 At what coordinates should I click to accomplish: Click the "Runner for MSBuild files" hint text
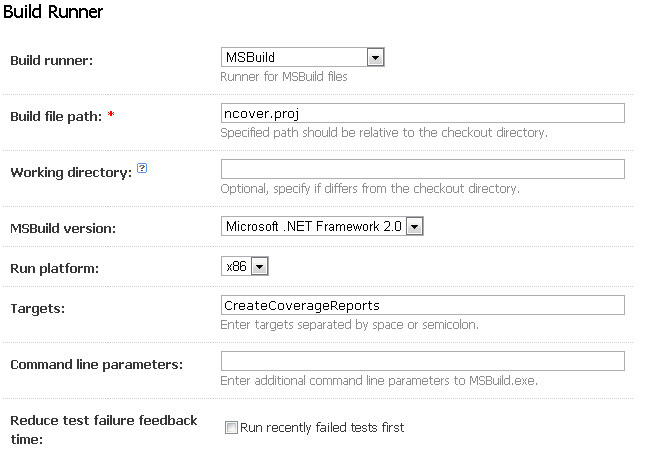click(x=283, y=77)
